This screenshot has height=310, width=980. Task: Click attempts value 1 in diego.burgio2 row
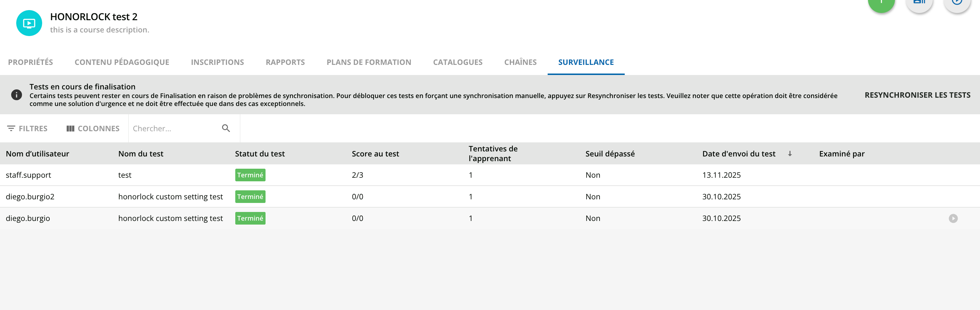(x=471, y=196)
